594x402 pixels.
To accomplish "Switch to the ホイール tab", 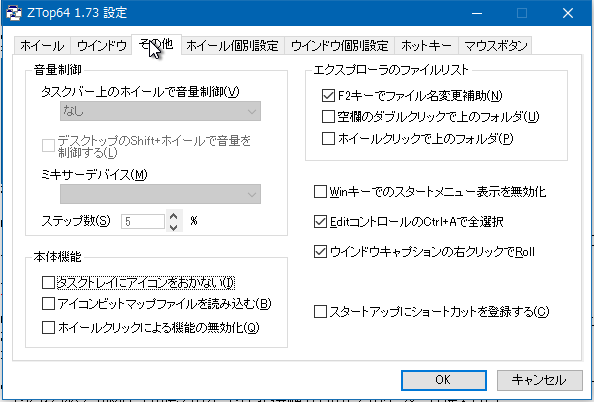I will pos(42,46).
